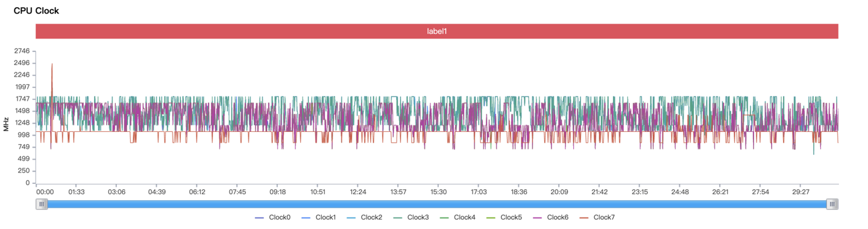Select the red label1 band
The image size is (868, 229).
tap(437, 31)
